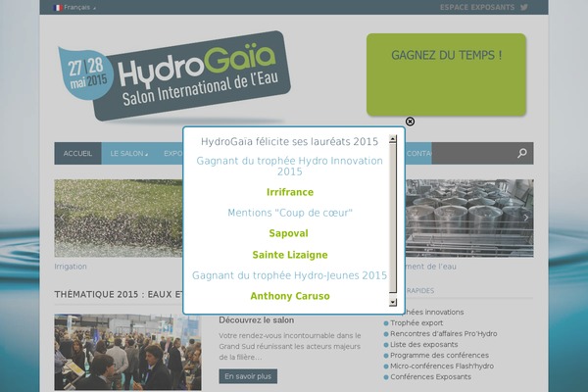Click the HydroGaïa logo
This screenshot has width=588, height=392.
click(174, 76)
